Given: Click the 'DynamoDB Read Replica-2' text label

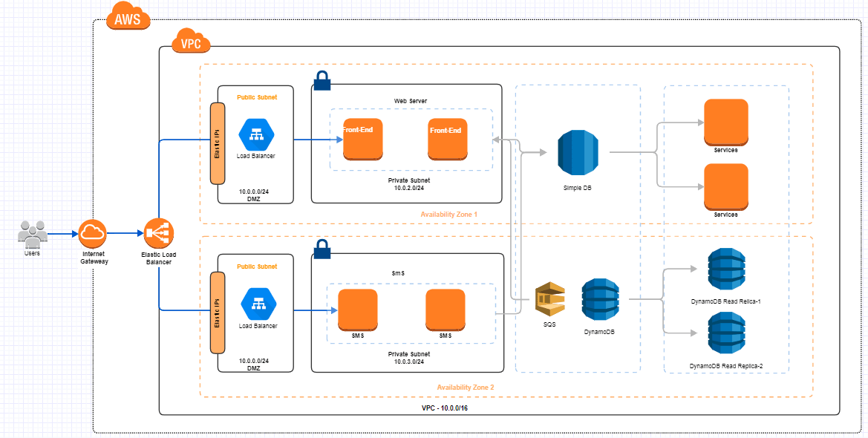Looking at the screenshot, I should coord(726,366).
